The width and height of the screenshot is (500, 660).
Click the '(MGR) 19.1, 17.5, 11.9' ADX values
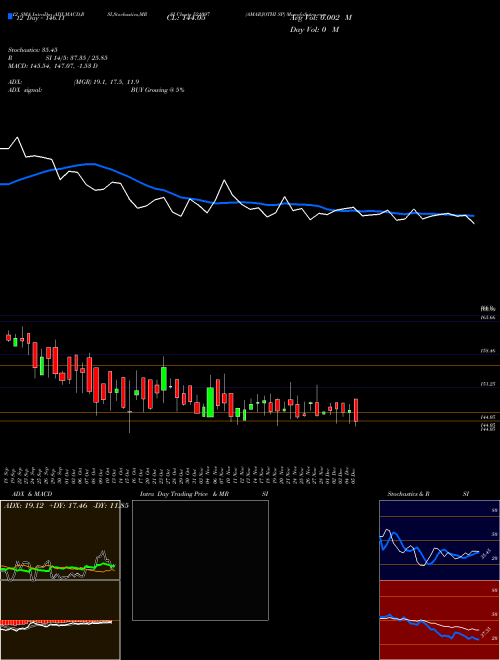[x=106, y=82]
